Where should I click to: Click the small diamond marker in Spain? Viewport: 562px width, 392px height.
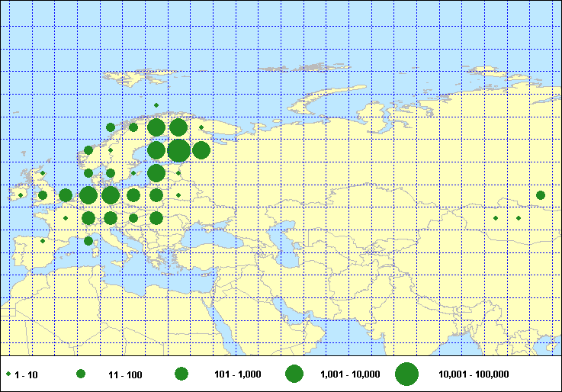click(x=43, y=241)
